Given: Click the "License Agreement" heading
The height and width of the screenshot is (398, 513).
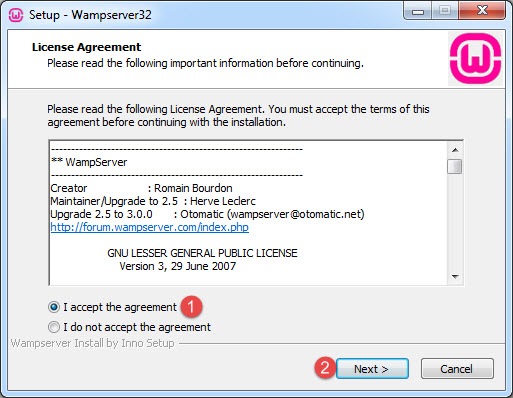Looking at the screenshot, I should [86, 47].
